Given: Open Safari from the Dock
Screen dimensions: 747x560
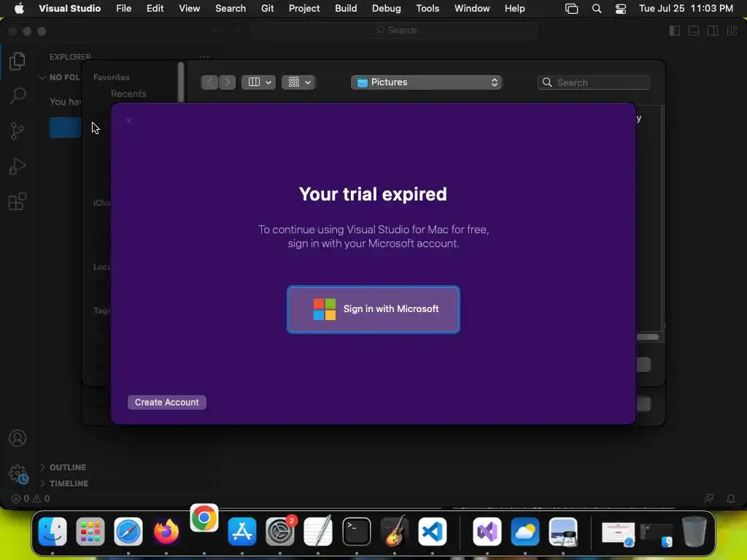Looking at the screenshot, I should [x=128, y=532].
